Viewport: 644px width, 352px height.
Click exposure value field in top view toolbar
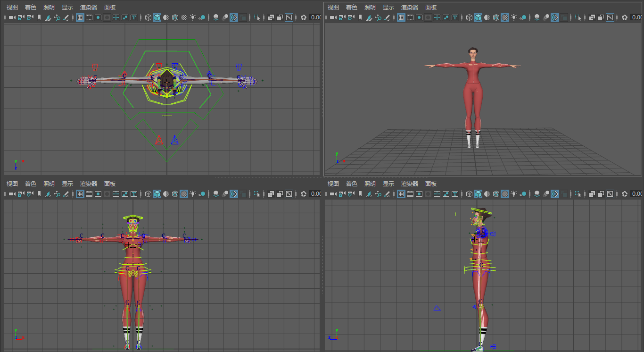(x=315, y=17)
